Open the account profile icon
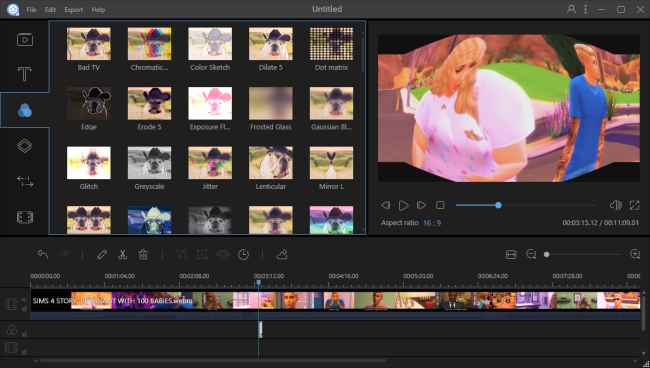The height and width of the screenshot is (368, 650). (x=571, y=9)
